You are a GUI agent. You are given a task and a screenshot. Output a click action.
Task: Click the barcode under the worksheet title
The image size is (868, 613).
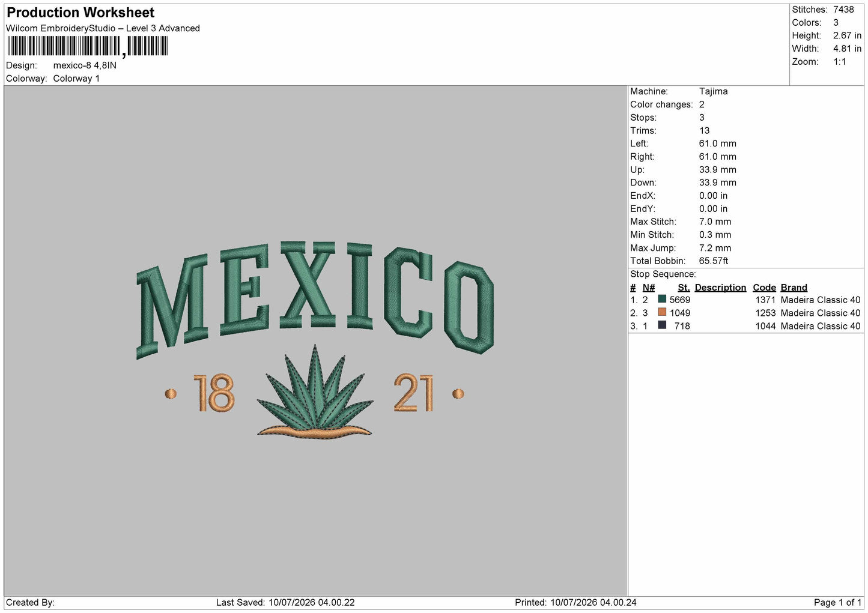(x=88, y=46)
